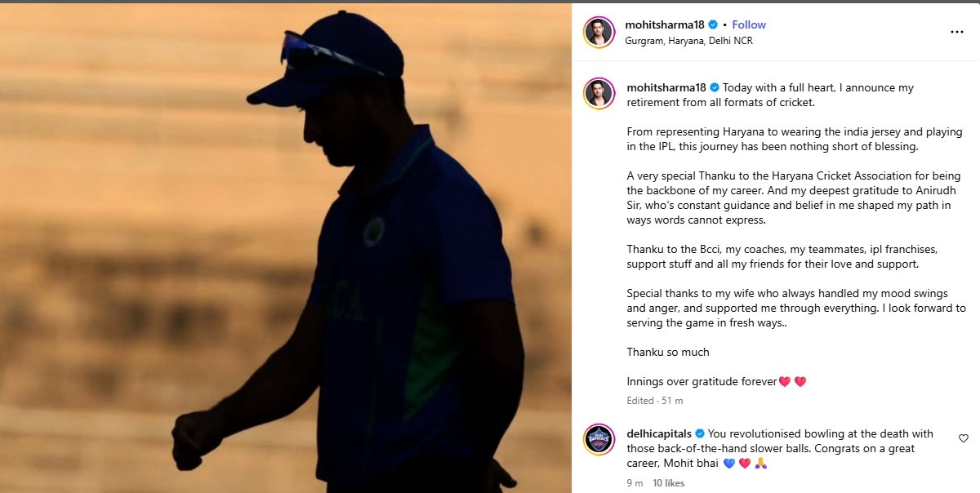
Task: Click mohitsharma18 username in the caption
Action: 666,87
